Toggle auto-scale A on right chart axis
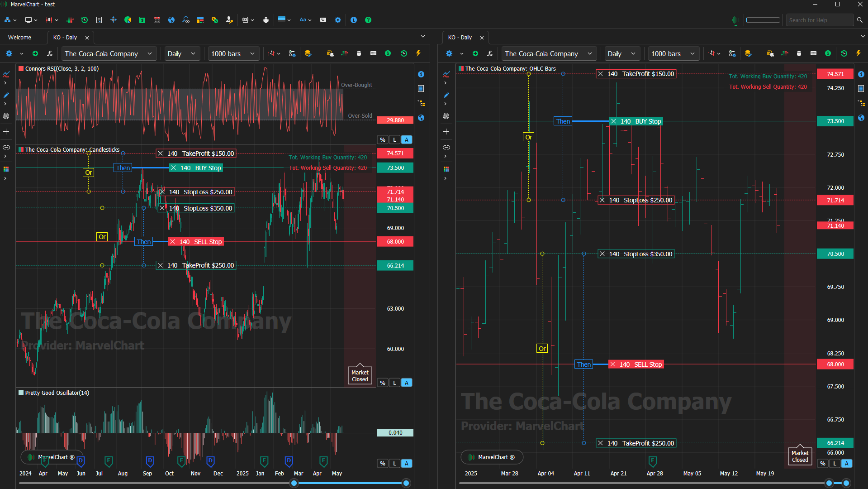The width and height of the screenshot is (868, 489). [846, 463]
